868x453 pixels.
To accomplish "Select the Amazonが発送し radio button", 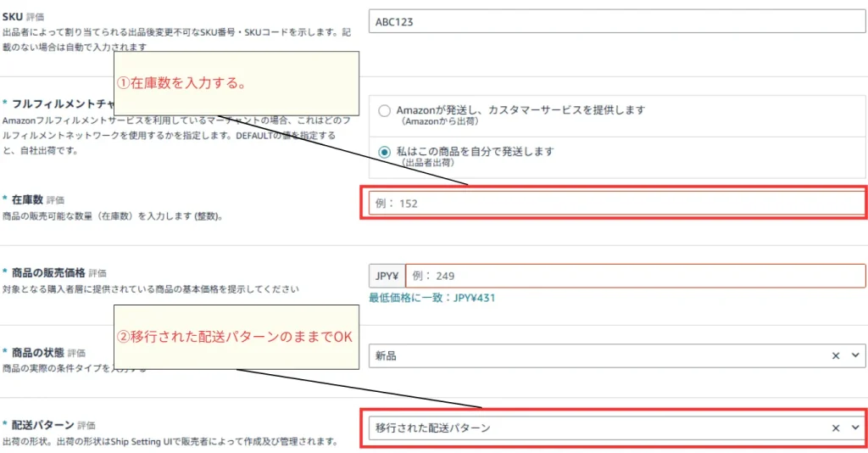I will coord(385,110).
